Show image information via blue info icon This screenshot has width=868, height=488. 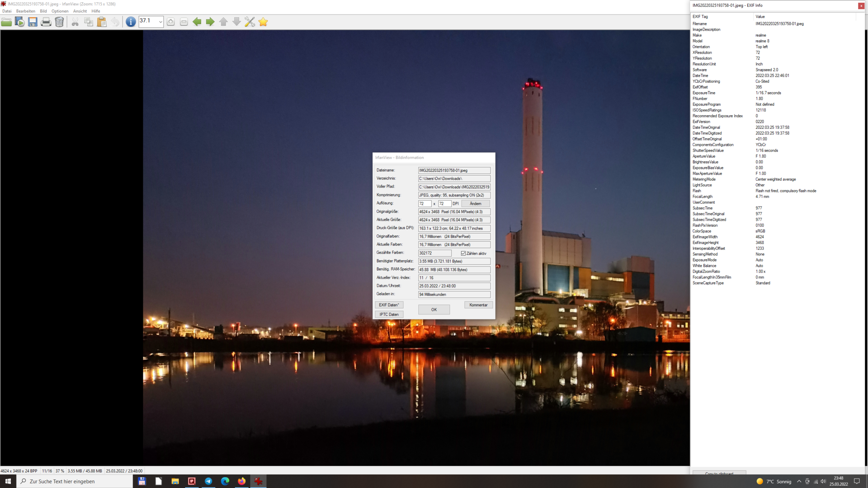[131, 22]
